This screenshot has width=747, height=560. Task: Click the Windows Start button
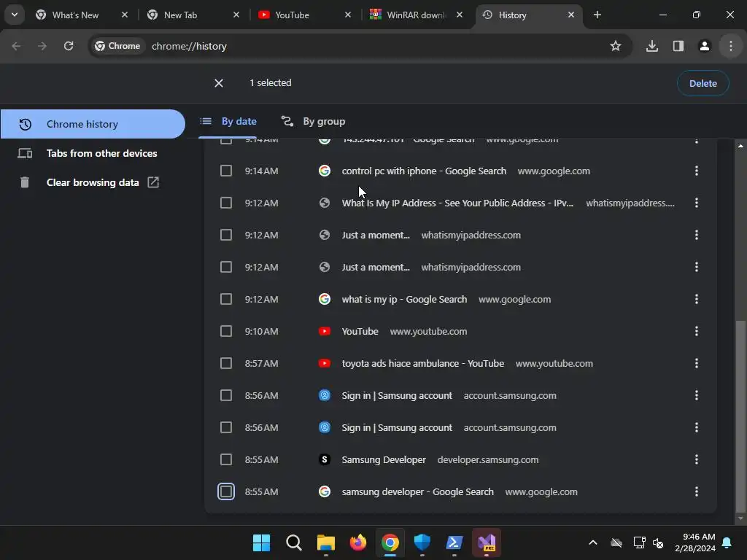click(x=261, y=542)
